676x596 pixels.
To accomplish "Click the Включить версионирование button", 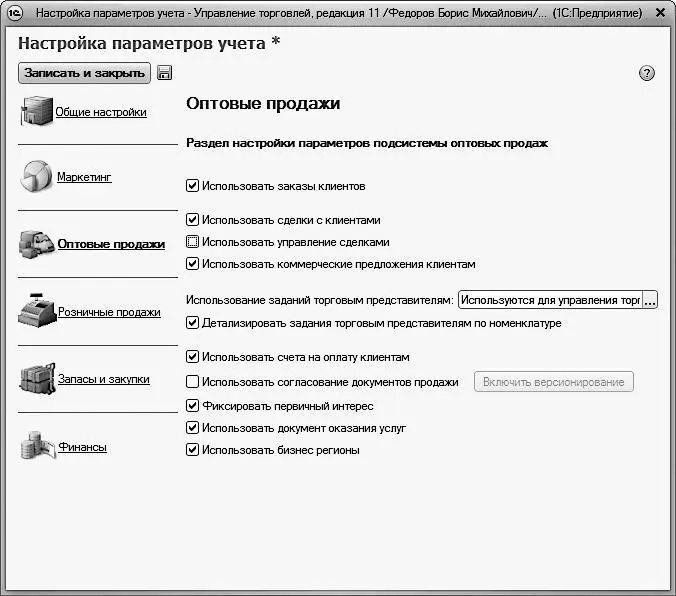I will tap(554, 382).
